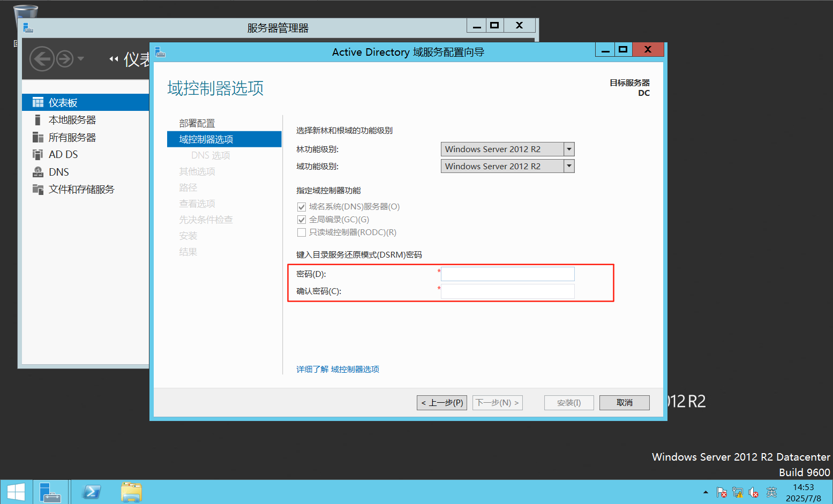The width and height of the screenshot is (833, 504).
Task: Click the AD DS icon in sidebar
Action: tap(37, 154)
